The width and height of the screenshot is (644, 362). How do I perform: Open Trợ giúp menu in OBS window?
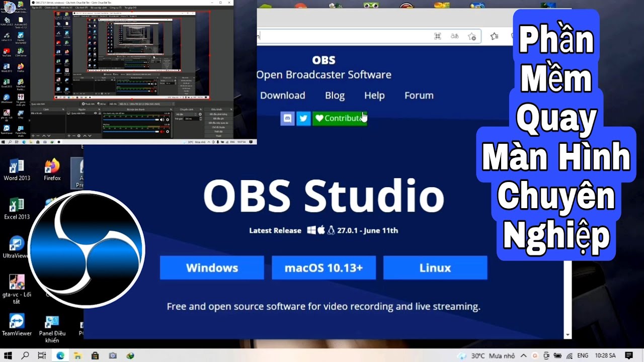[x=130, y=8]
